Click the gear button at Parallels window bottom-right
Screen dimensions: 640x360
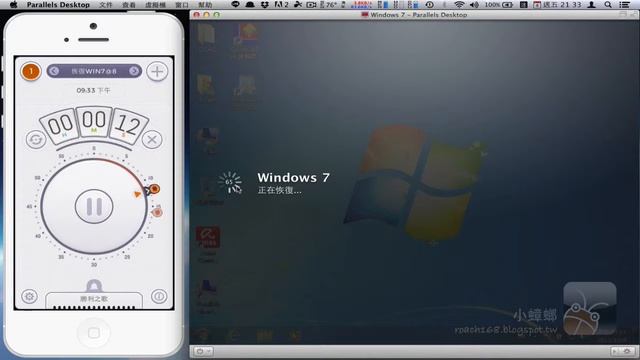tap(628, 351)
